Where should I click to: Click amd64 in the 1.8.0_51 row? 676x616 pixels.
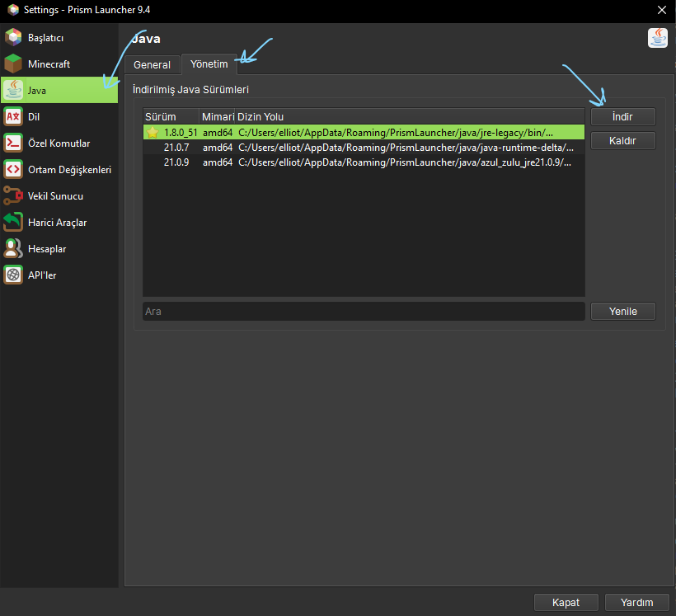[218, 133]
